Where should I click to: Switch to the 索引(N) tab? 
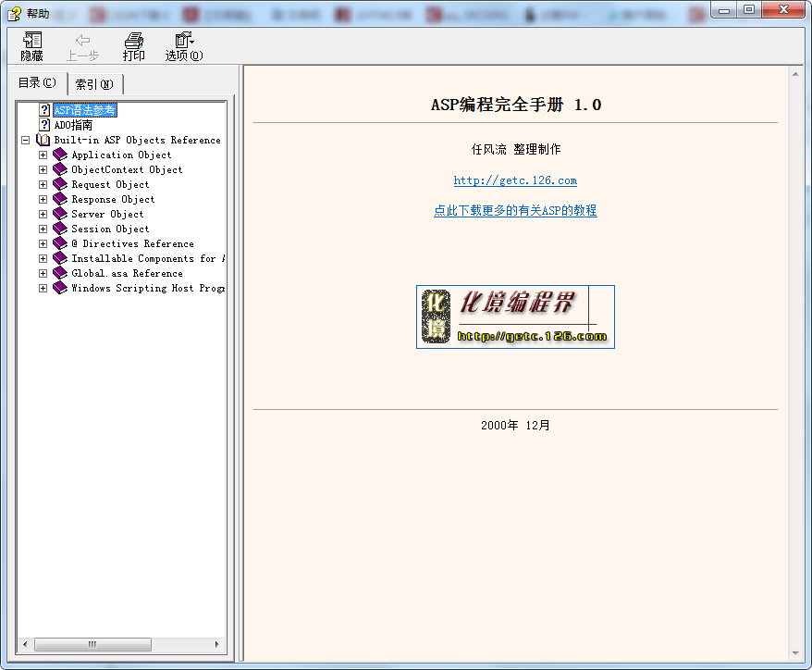(94, 83)
